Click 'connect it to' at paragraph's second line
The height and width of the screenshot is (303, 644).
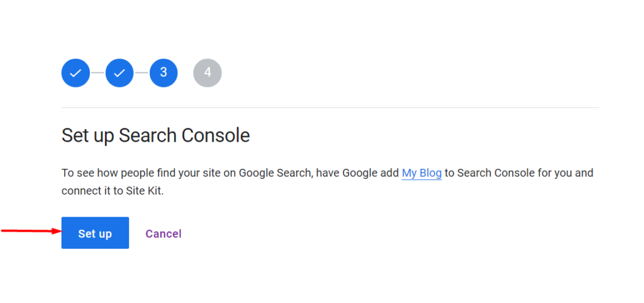[92, 192]
